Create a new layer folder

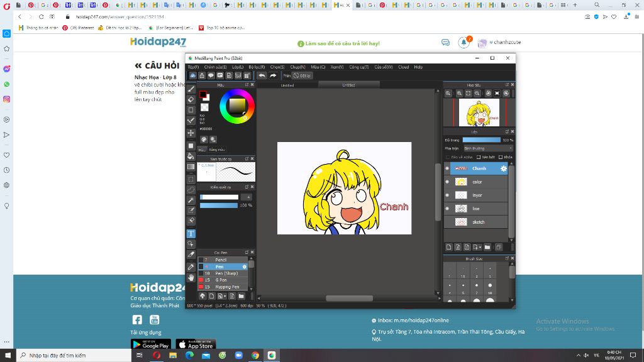click(487, 247)
